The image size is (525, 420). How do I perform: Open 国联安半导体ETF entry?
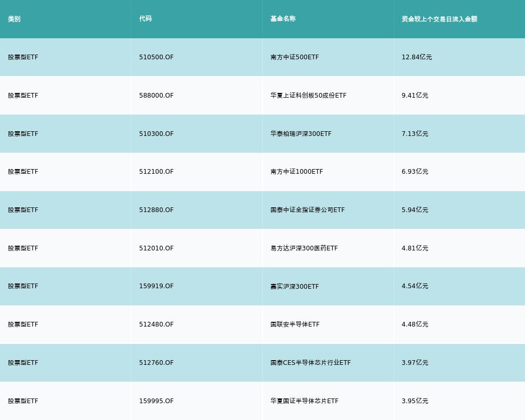tap(295, 324)
